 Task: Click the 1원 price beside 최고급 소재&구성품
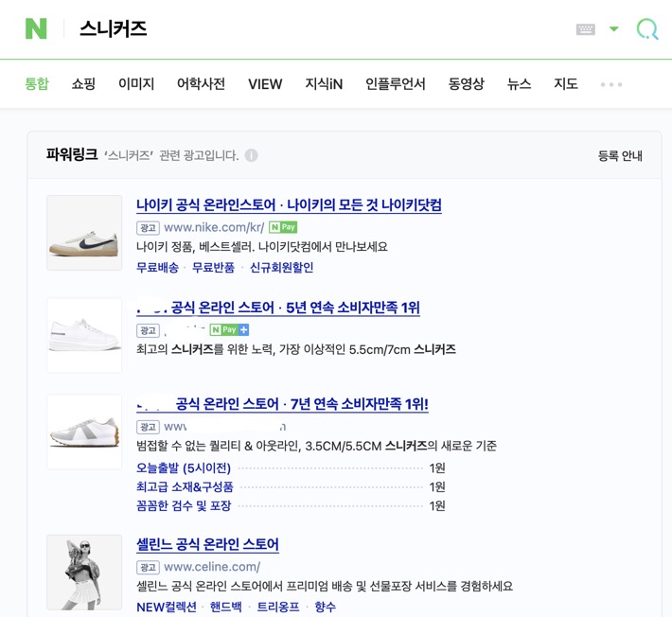coord(437,486)
